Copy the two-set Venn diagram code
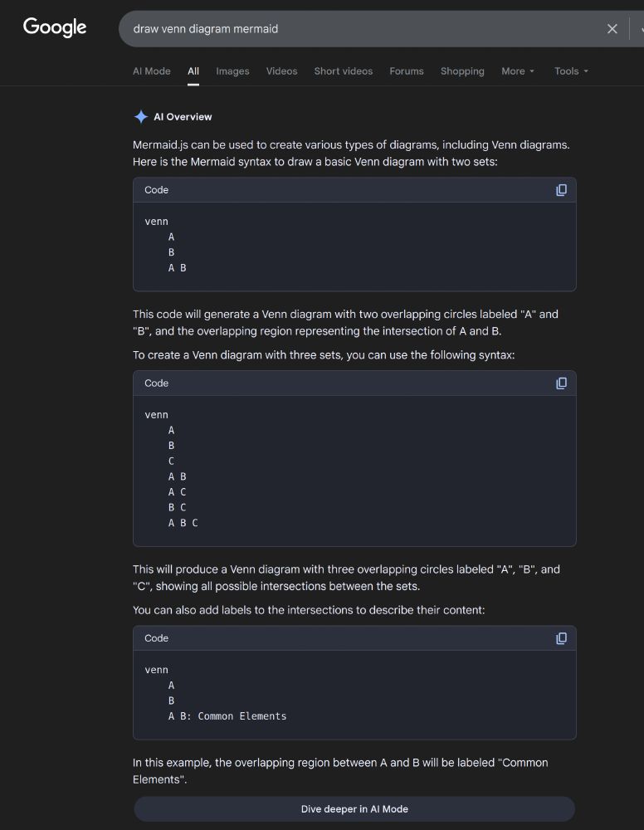The image size is (644, 830). 561,190
